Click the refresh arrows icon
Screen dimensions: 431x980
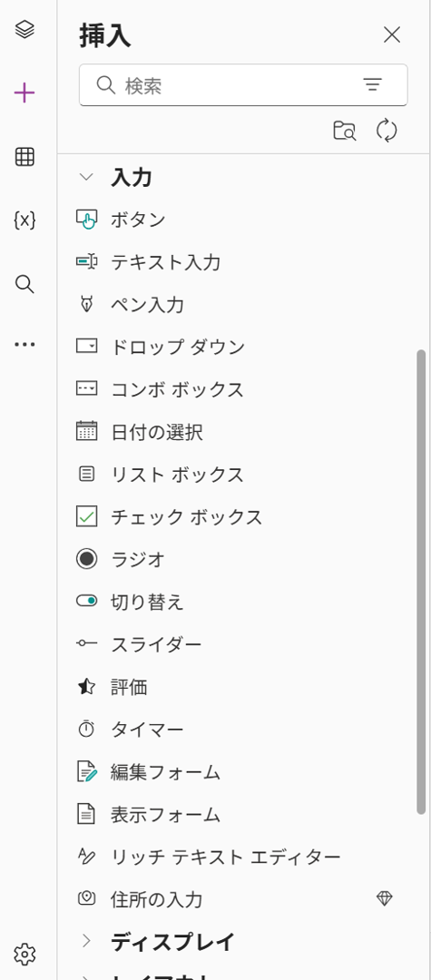coord(387,132)
